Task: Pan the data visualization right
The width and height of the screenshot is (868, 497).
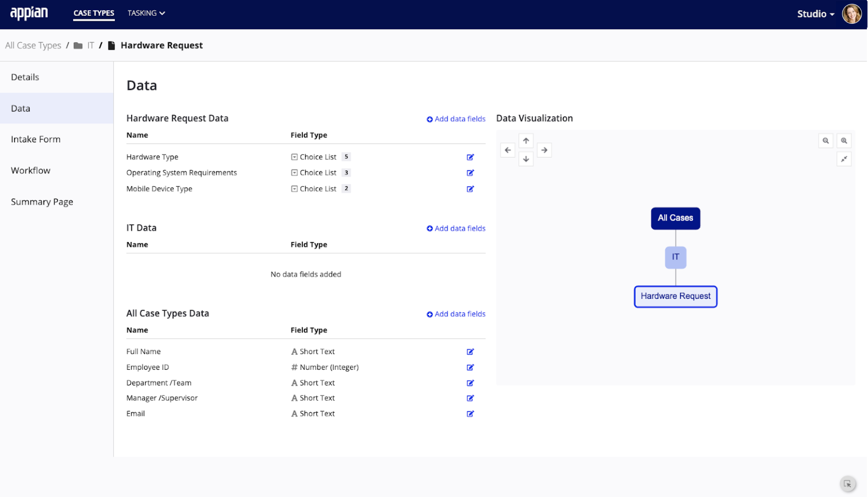Action: [x=544, y=150]
